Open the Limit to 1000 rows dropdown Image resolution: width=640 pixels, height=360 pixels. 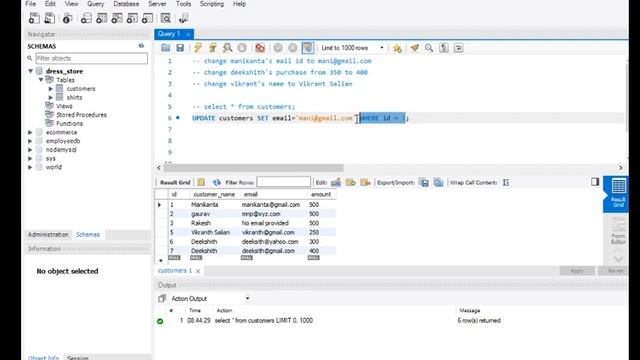(352, 48)
